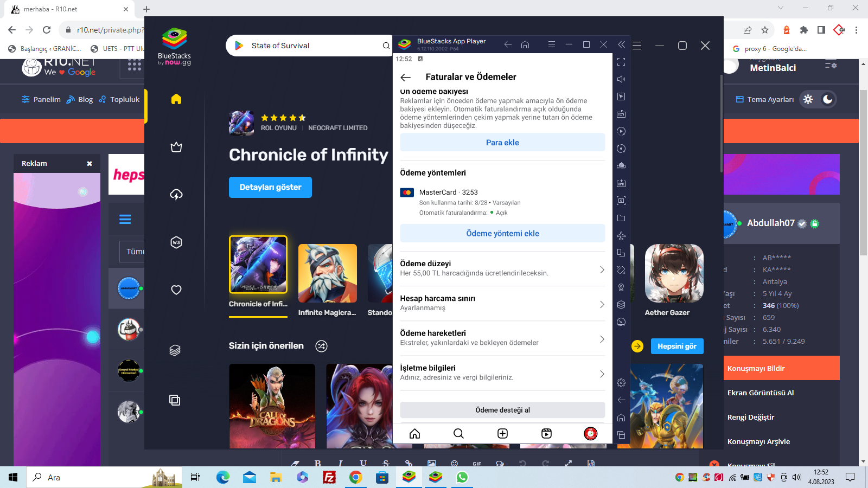868x488 pixels.
Task: Open the media folder icon in BlueStacks sidebar
Action: 621,218
